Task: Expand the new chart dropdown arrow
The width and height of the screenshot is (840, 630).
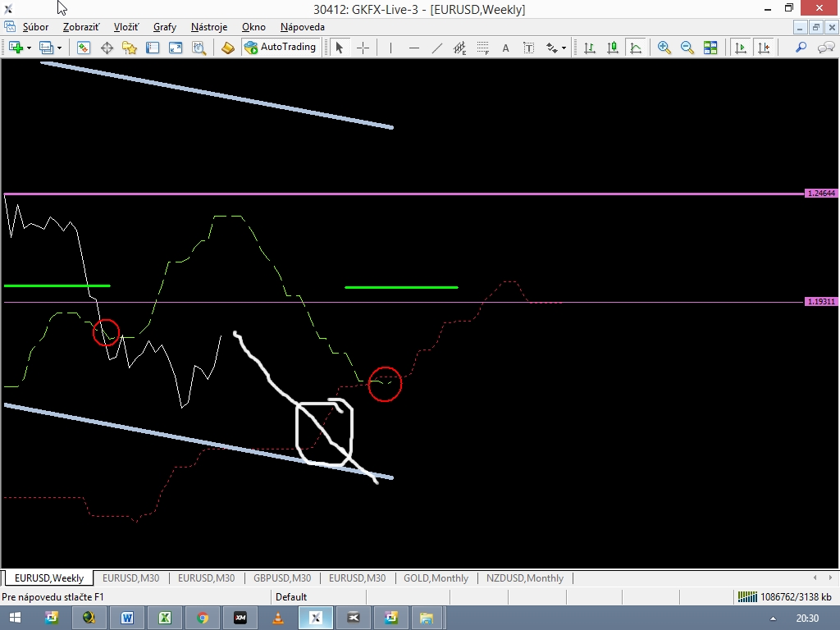Action: point(29,48)
